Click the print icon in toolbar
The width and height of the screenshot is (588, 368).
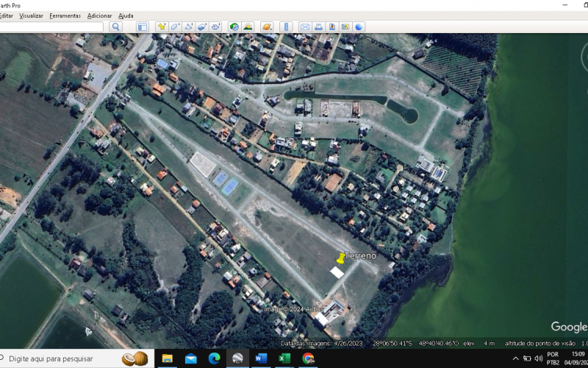click(319, 27)
